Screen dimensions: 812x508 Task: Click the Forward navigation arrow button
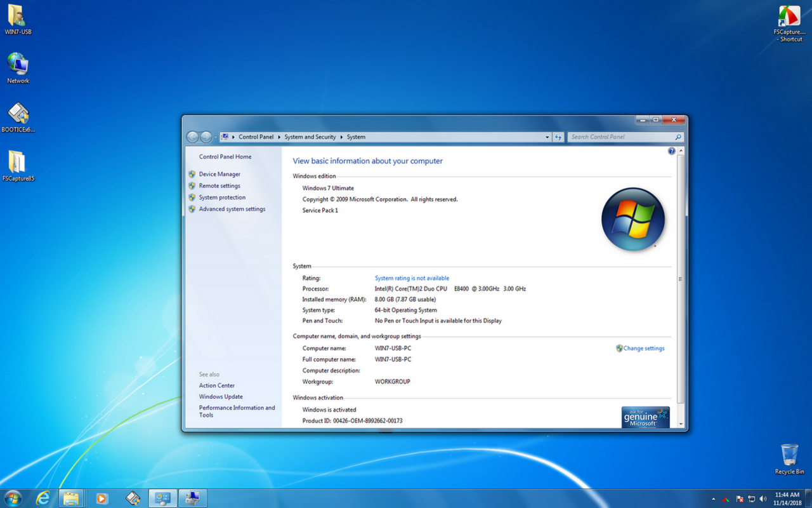pyautogui.click(x=206, y=137)
